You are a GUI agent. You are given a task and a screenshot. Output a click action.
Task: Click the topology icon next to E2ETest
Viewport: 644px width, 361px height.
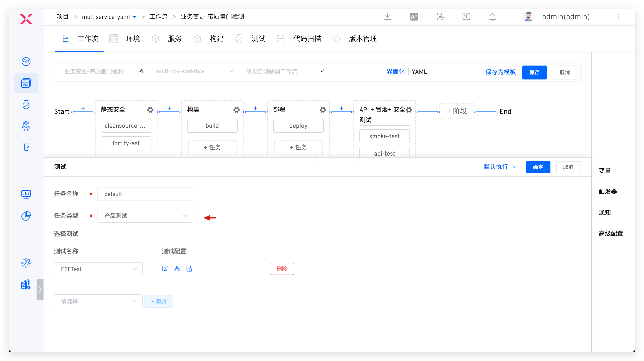click(177, 269)
